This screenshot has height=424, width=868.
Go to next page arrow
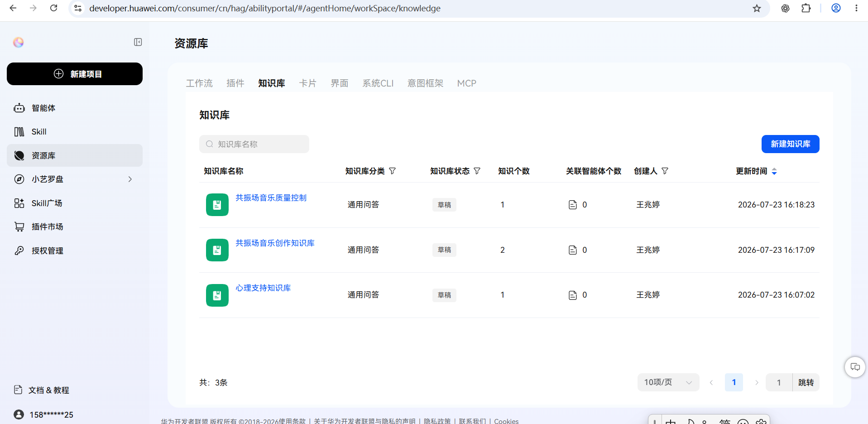(x=757, y=383)
